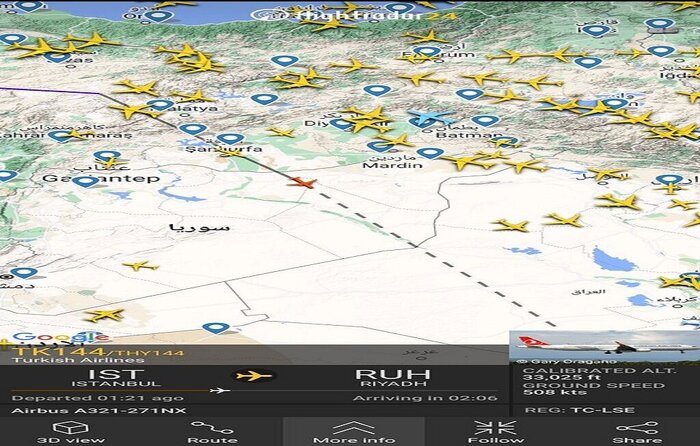Click the flight progress bar

click(x=250, y=391)
